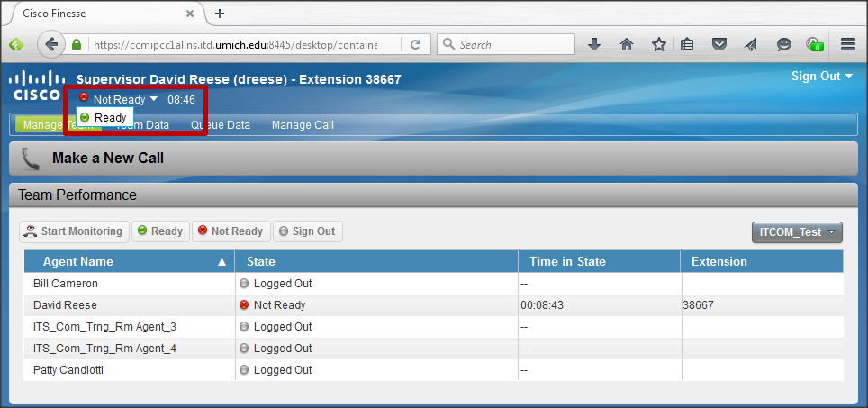Click the extension 38667 table cell
This screenshot has height=408, width=868.
pyautogui.click(x=698, y=305)
